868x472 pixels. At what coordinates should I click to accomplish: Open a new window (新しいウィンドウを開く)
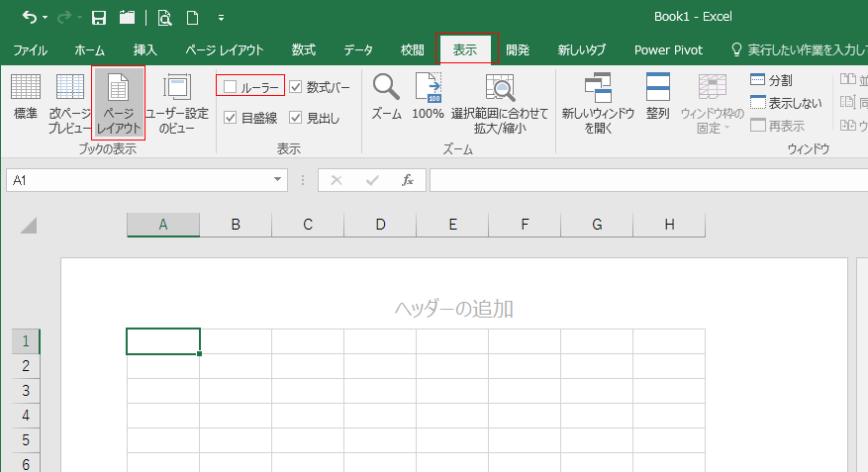[598, 103]
